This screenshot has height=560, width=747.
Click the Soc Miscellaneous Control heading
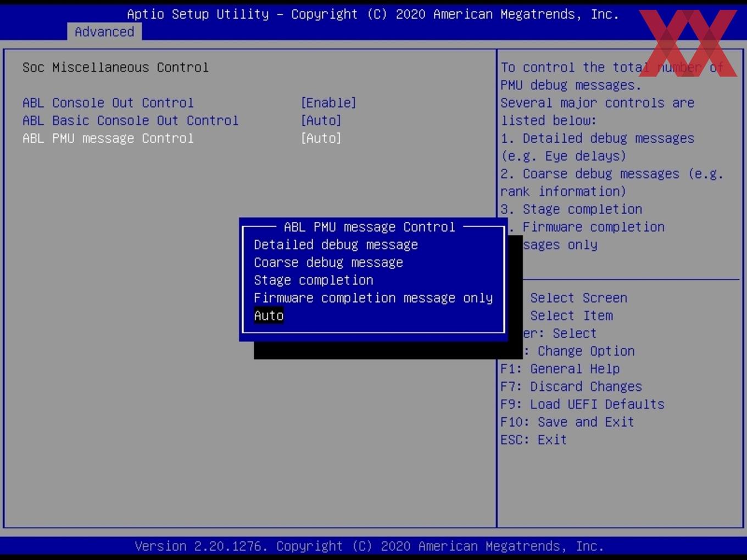pyautogui.click(x=115, y=67)
